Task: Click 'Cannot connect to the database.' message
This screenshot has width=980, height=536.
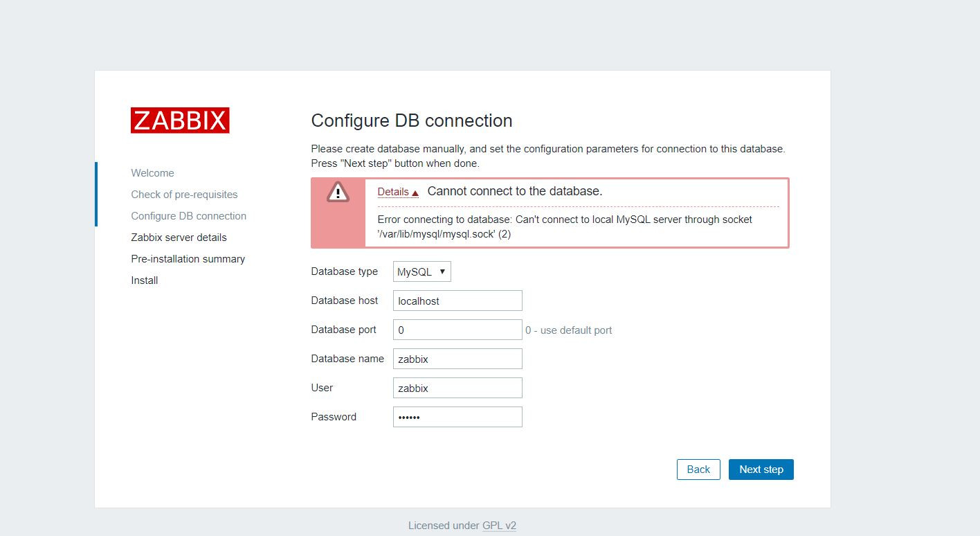Action: (x=515, y=191)
